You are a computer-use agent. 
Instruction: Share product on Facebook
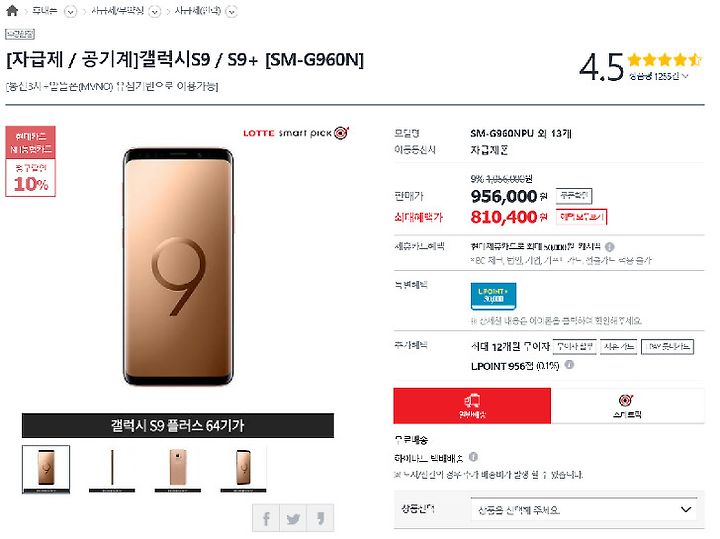[266, 519]
